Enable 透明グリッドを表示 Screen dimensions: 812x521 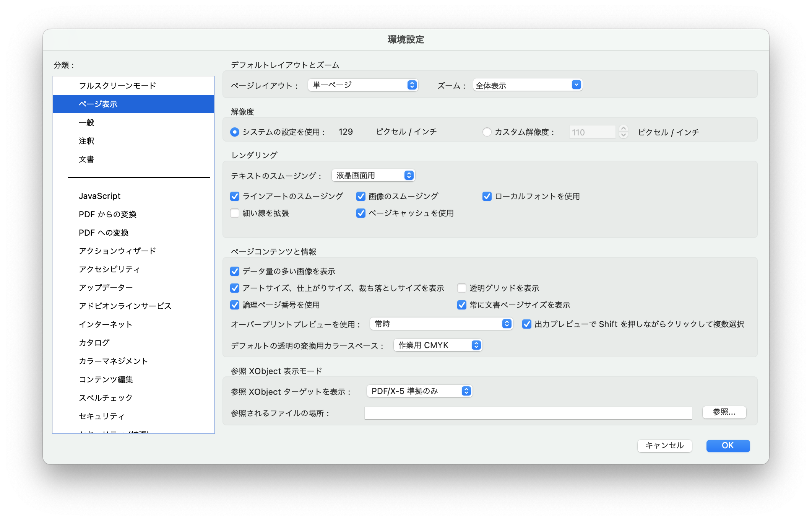point(462,288)
